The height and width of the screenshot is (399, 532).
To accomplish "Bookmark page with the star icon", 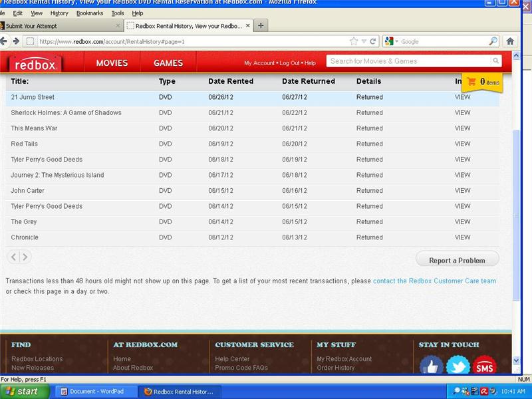I will pos(354,41).
